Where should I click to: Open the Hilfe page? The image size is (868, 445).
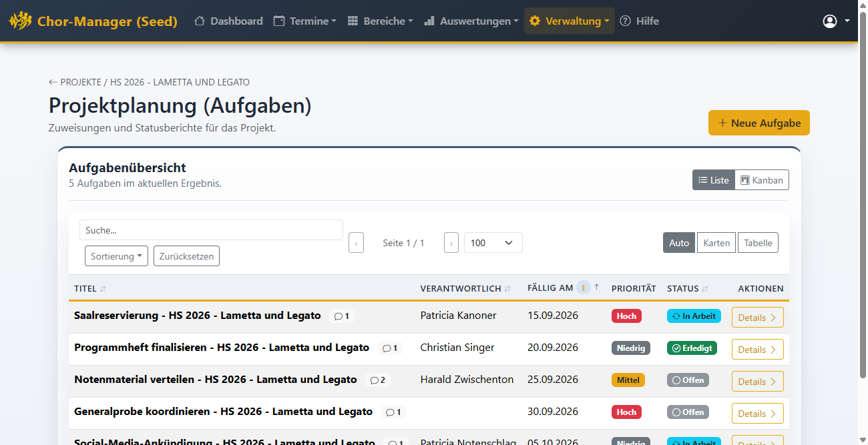click(640, 21)
